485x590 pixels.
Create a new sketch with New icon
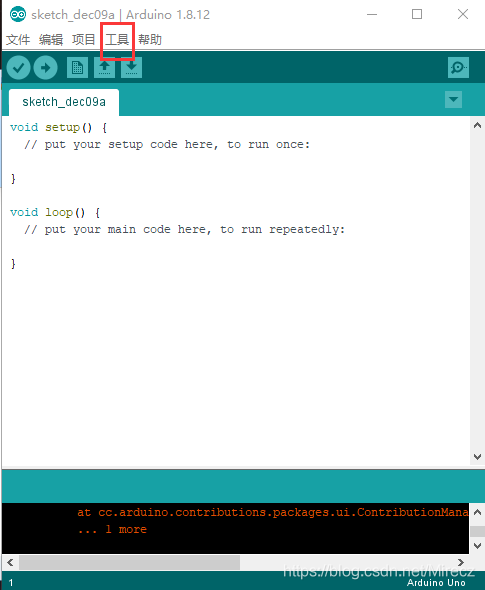pos(78,68)
